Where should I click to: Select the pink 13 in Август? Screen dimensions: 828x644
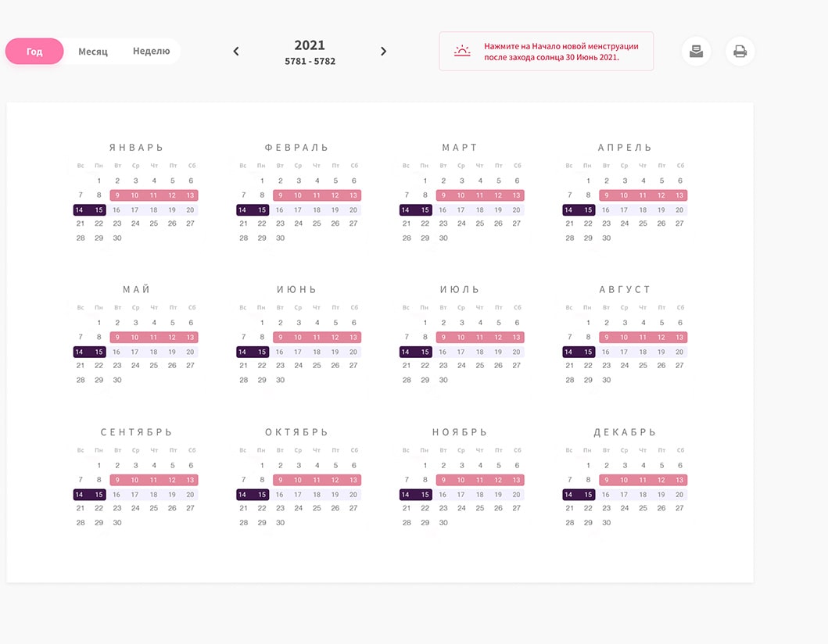coord(679,338)
